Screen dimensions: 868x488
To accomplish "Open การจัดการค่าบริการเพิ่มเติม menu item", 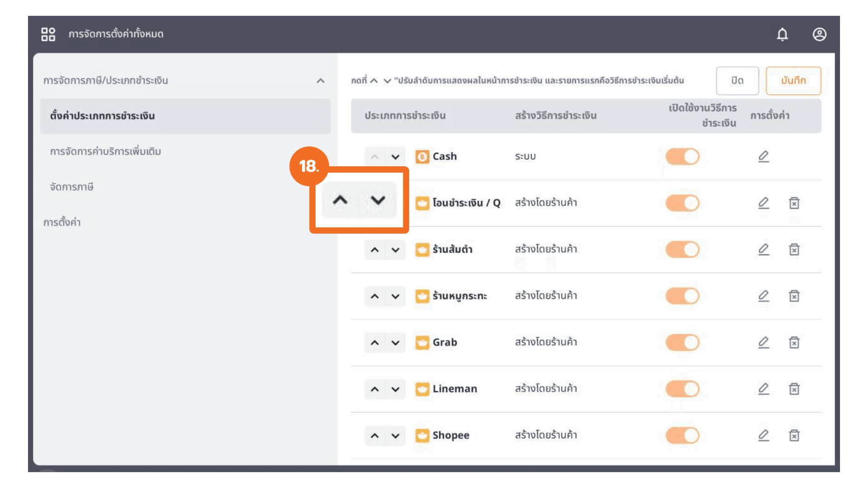I will pyautogui.click(x=105, y=151).
